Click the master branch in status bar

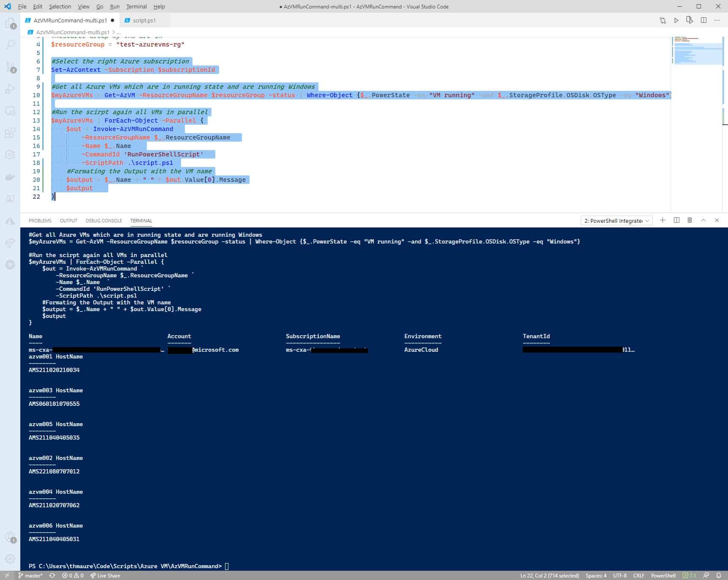(x=30, y=575)
